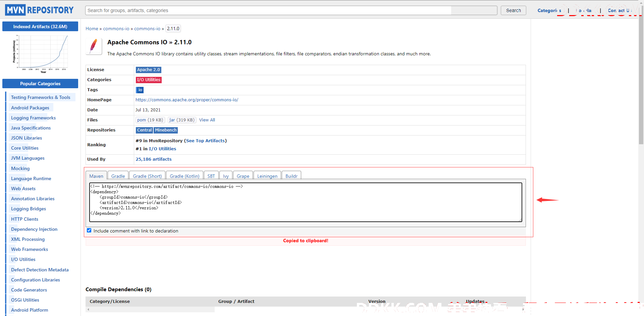Open the Minebench repository badge
The image size is (644, 316).
[x=166, y=130]
